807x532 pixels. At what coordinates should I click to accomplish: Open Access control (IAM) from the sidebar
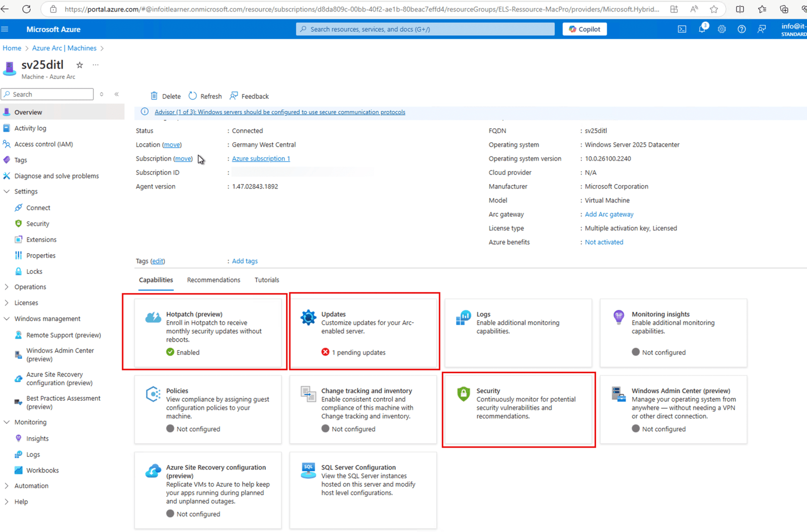(44, 144)
